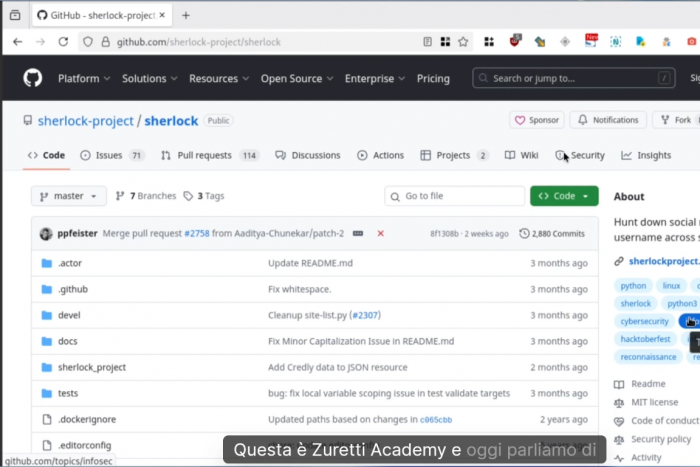
Task: Click Pricing in the header
Action: coord(433,79)
